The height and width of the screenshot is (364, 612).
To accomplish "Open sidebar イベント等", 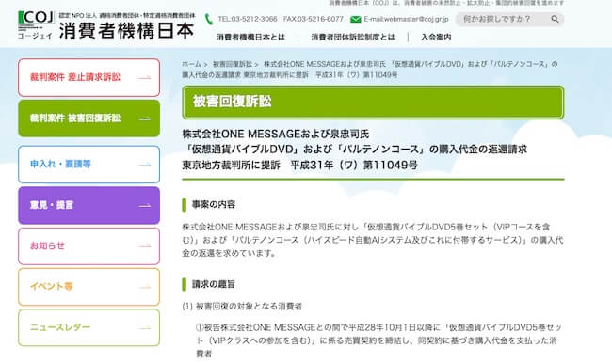I will coord(89,287).
